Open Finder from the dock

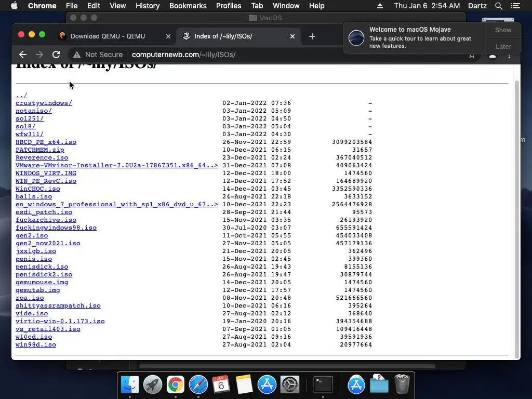(129, 384)
